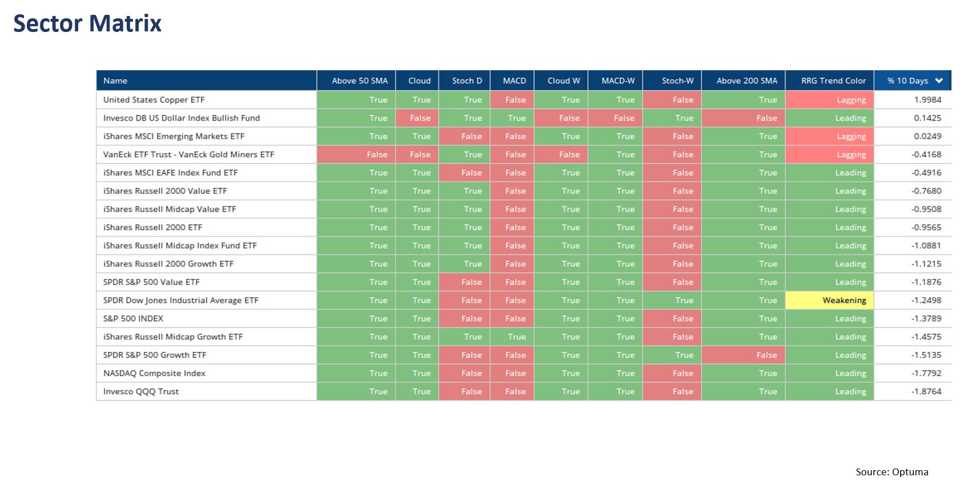The height and width of the screenshot is (481, 980).
Task: Click False under Above 200 SMA for S&P 500 Growth
Action: [744, 355]
